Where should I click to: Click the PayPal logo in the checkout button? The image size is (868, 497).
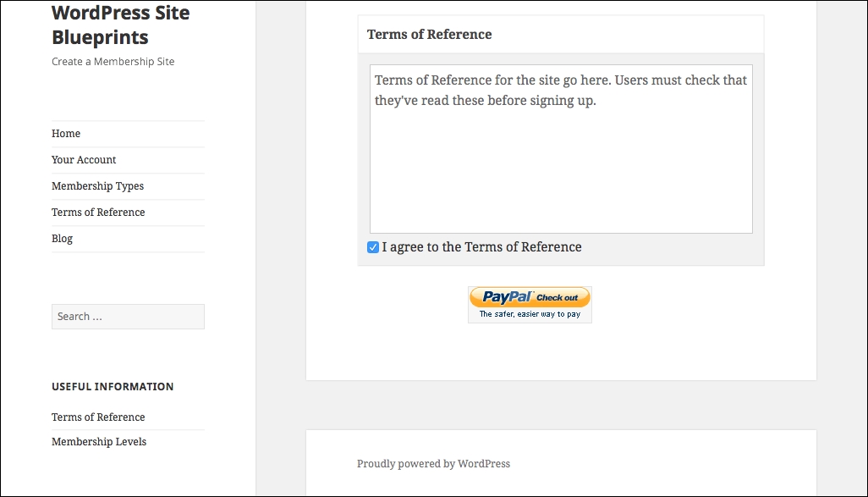(x=508, y=297)
